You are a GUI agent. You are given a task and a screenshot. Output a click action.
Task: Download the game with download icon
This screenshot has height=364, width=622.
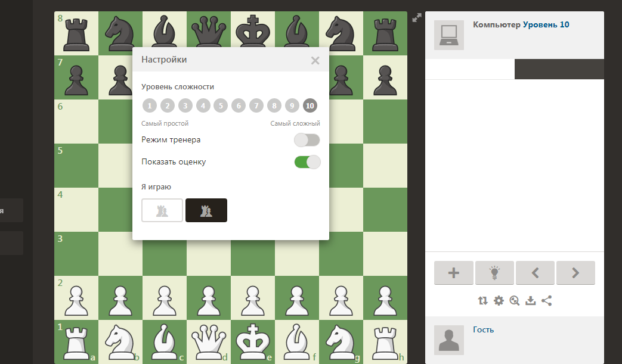(530, 301)
